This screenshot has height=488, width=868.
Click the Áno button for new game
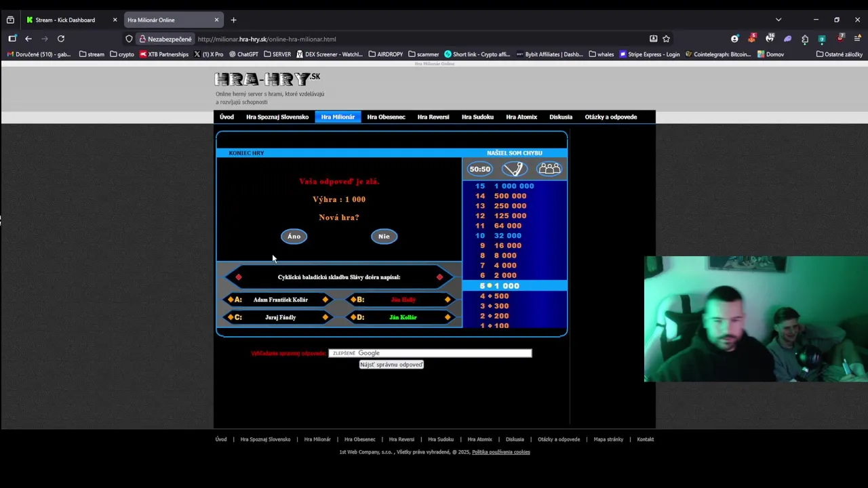(x=294, y=236)
